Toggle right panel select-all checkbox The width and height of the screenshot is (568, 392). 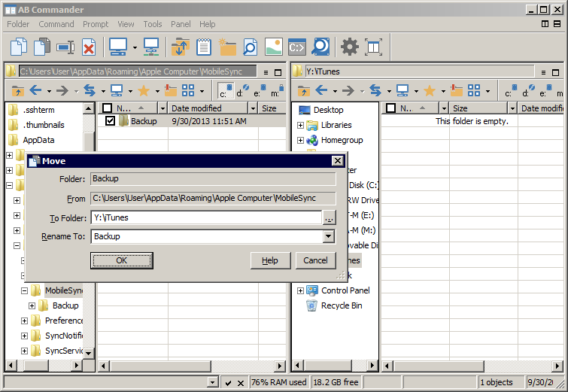(x=390, y=108)
